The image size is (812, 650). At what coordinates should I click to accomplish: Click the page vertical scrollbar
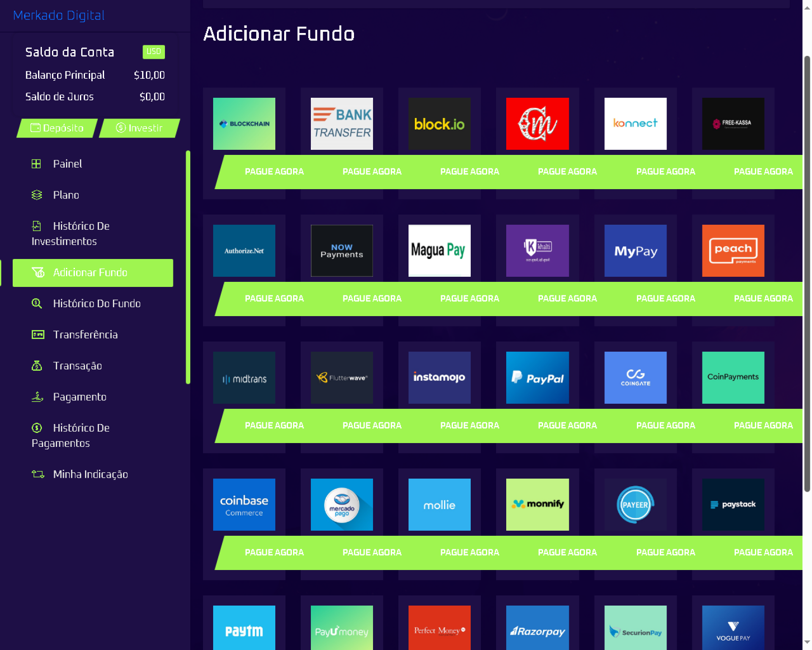coord(807,273)
